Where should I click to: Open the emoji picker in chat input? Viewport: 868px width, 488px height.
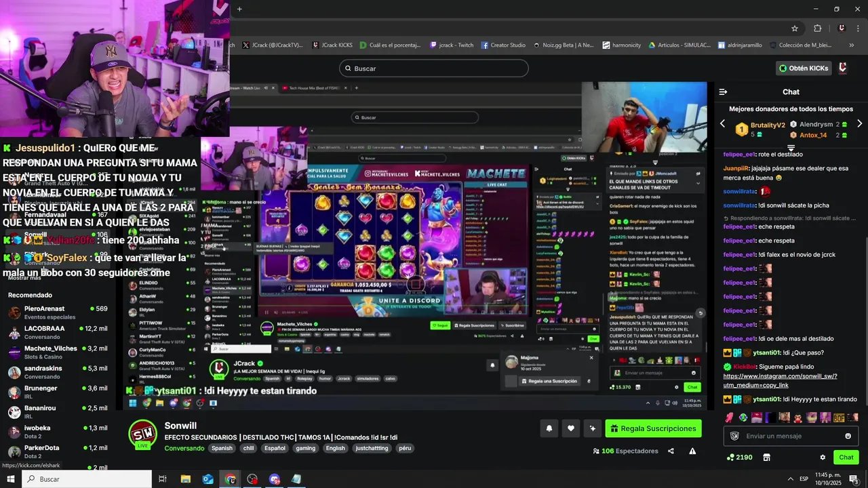click(x=848, y=436)
